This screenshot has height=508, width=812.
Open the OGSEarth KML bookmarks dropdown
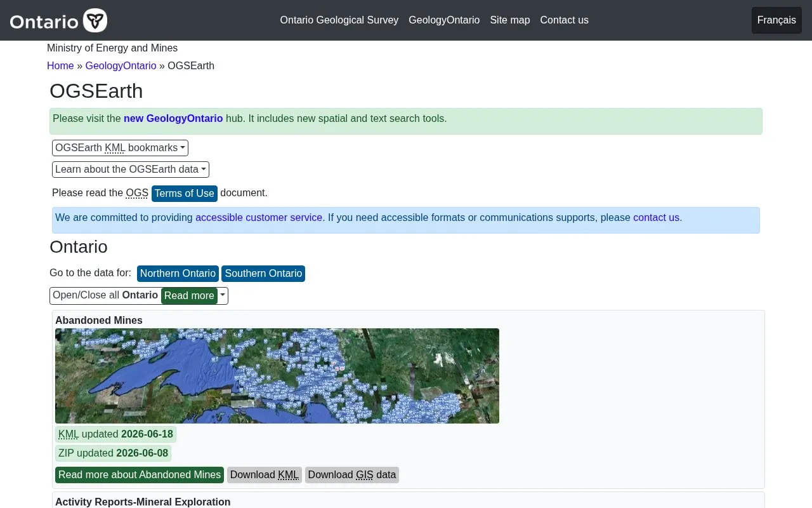point(120,148)
